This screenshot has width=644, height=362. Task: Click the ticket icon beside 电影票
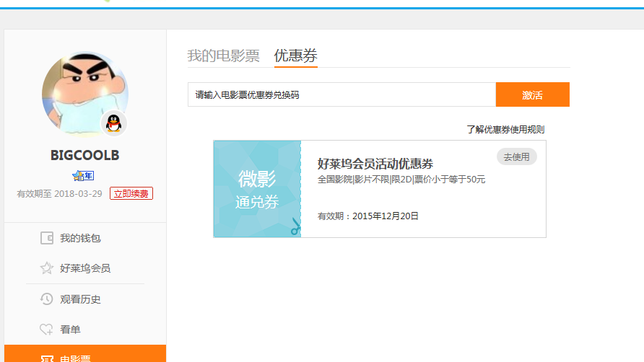coord(47,359)
